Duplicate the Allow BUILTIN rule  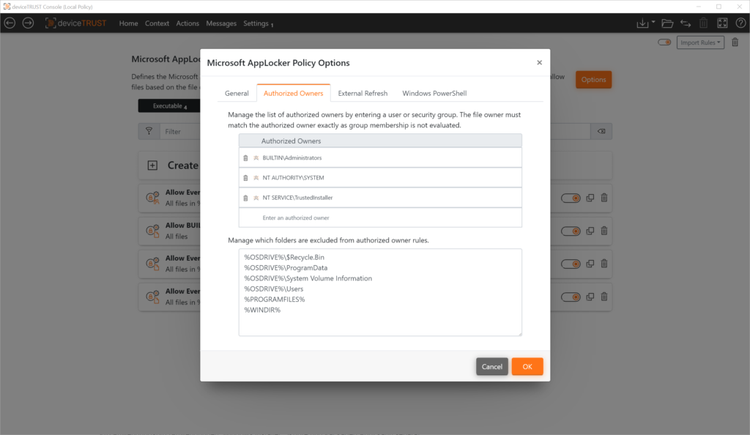(x=590, y=231)
